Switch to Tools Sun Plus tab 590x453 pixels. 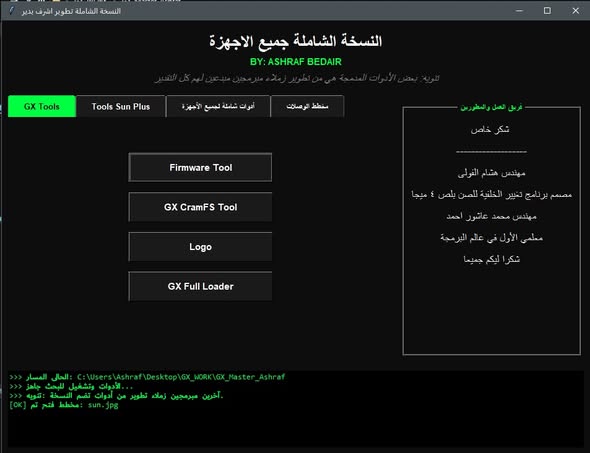(x=121, y=106)
